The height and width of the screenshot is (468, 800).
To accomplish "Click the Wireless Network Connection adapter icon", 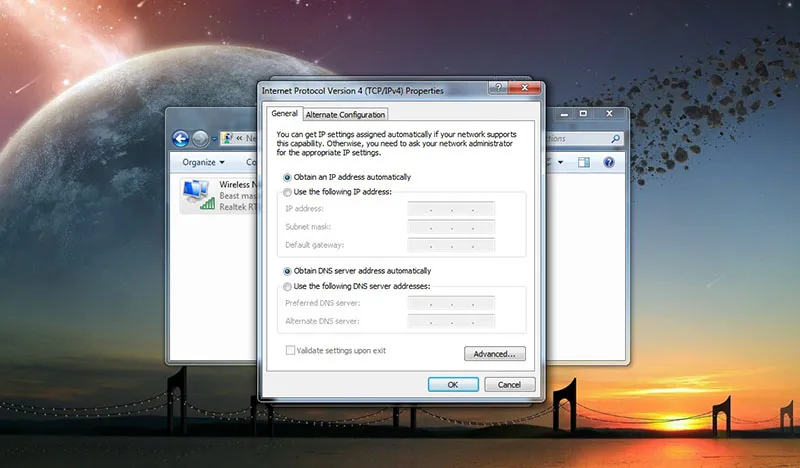I will coord(197,194).
